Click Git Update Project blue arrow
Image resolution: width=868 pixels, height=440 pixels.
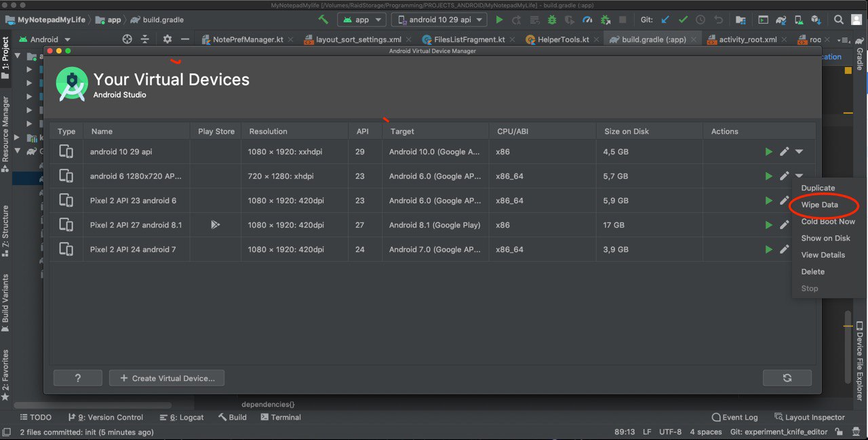665,20
